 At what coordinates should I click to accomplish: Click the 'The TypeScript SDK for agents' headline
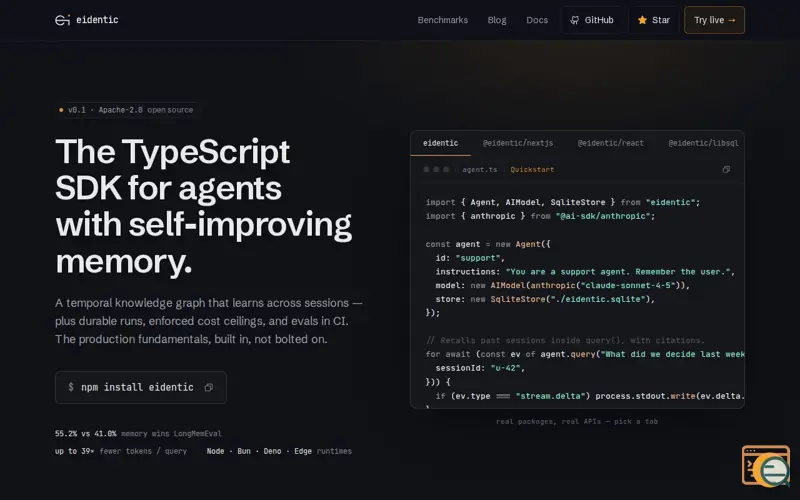(x=204, y=206)
